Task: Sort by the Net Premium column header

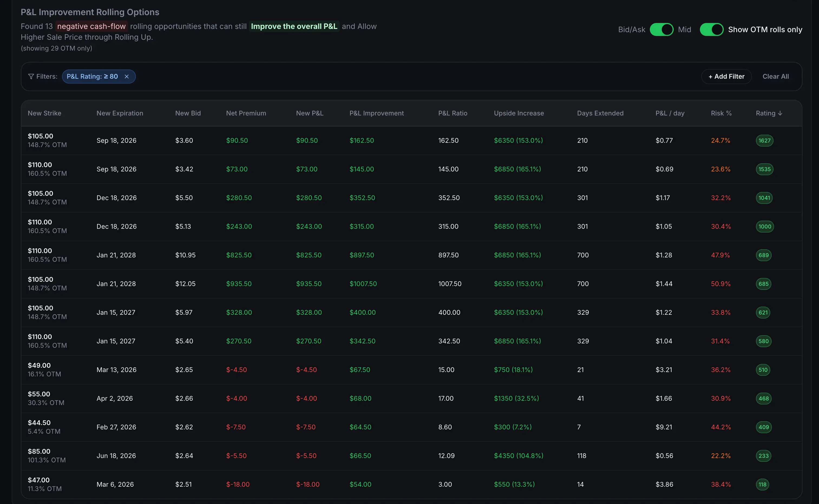Action: coord(246,113)
